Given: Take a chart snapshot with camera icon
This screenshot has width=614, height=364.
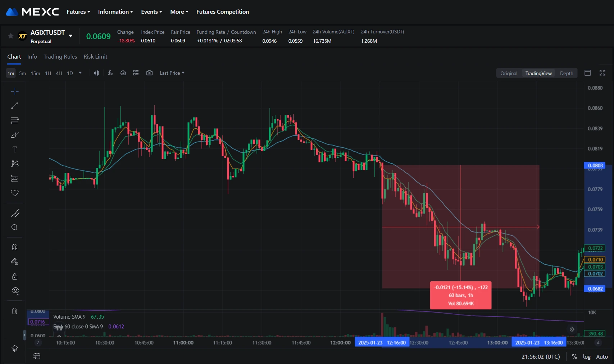Looking at the screenshot, I should point(149,73).
